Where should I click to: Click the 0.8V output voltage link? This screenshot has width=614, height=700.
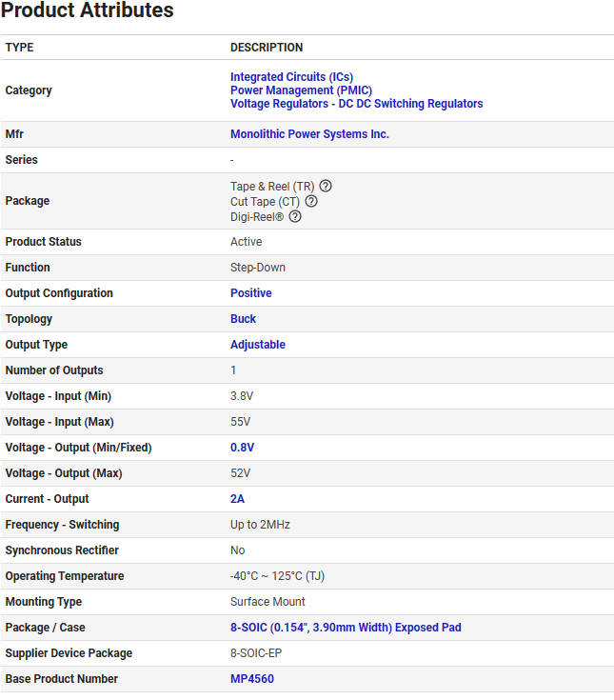[x=242, y=448]
